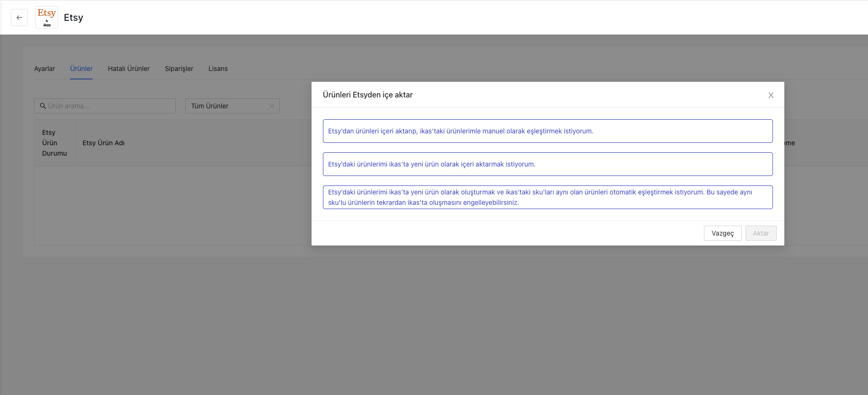Open the Lisans tab

[218, 69]
